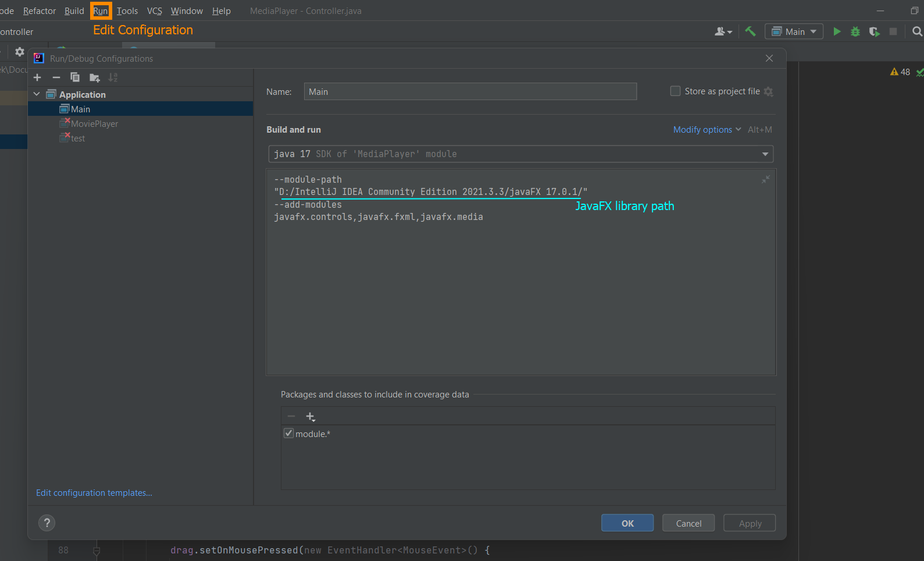Image resolution: width=924 pixels, height=561 pixels.
Task: Open the Refactor menu
Action: tap(40, 11)
